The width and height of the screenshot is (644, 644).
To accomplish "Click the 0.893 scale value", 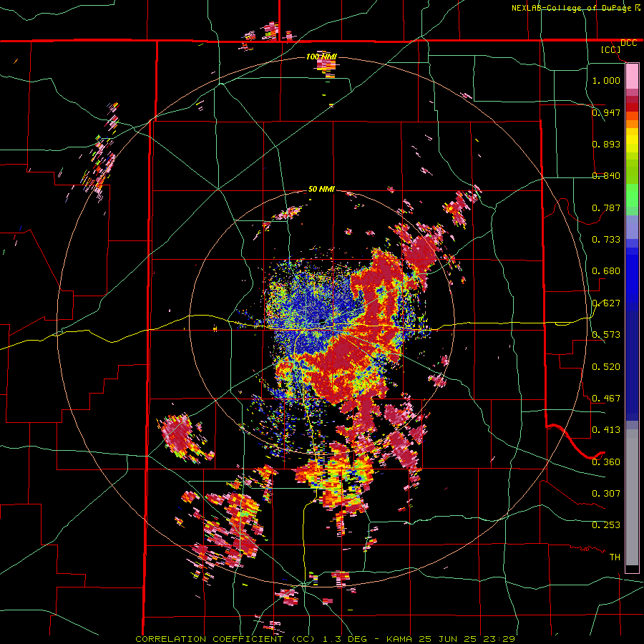I will coord(606,144).
